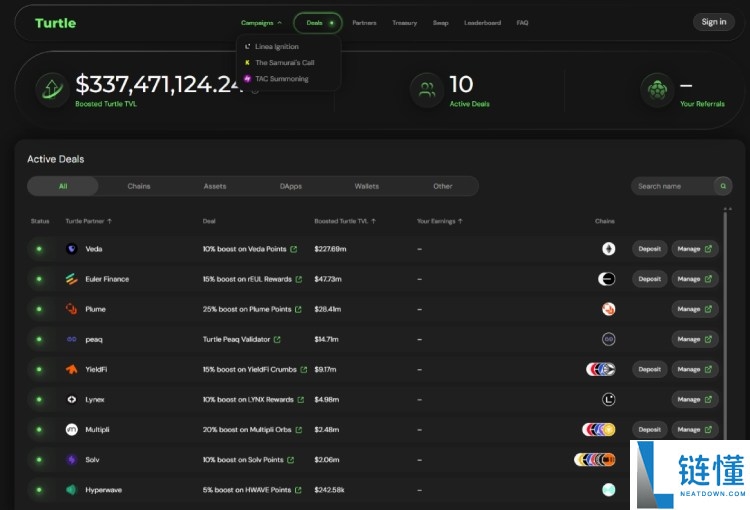Image resolution: width=750 pixels, height=510 pixels.
Task: Click the Active Deals people icon
Action: [x=427, y=89]
